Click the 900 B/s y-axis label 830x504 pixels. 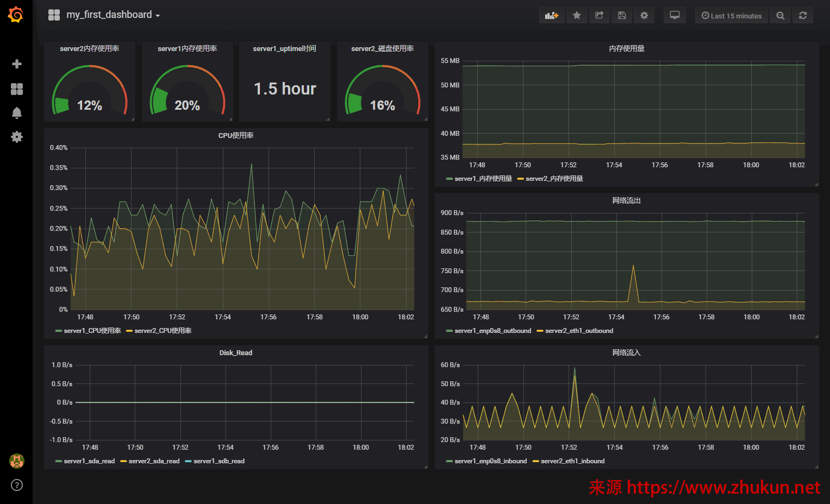tap(452, 213)
